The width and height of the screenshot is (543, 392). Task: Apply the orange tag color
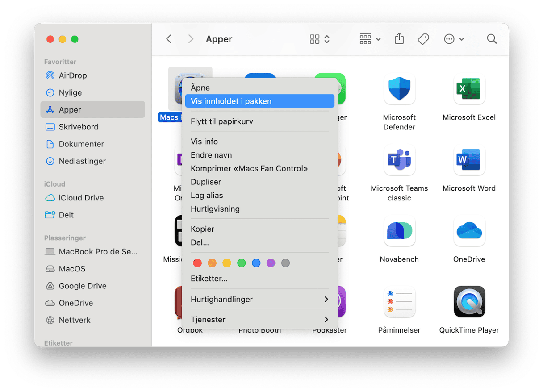pyautogui.click(x=212, y=263)
